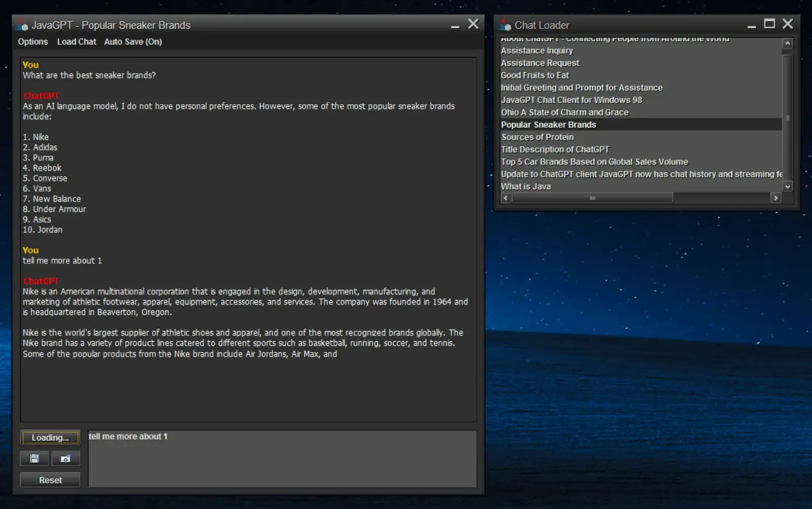This screenshot has width=812, height=509.
Task: Minimize the JavaGPT window
Action: (455, 25)
